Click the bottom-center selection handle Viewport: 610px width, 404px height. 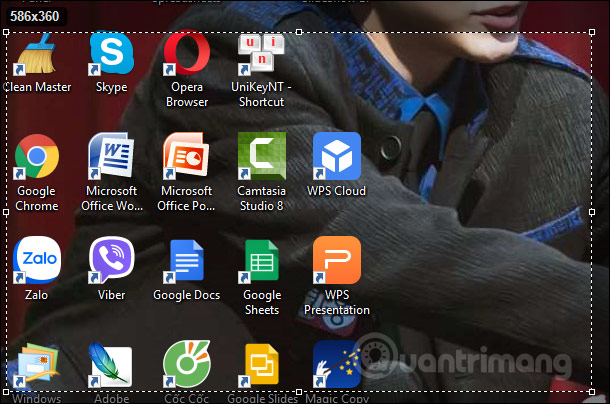[299, 392]
